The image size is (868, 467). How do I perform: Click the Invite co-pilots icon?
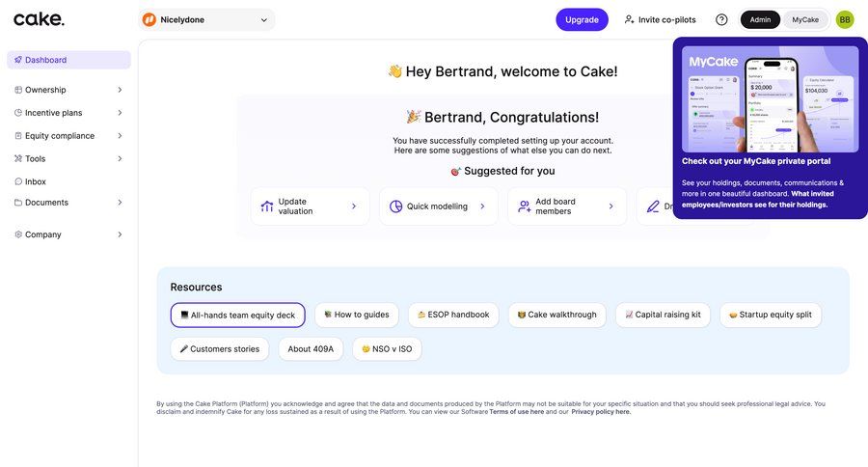pyautogui.click(x=630, y=19)
